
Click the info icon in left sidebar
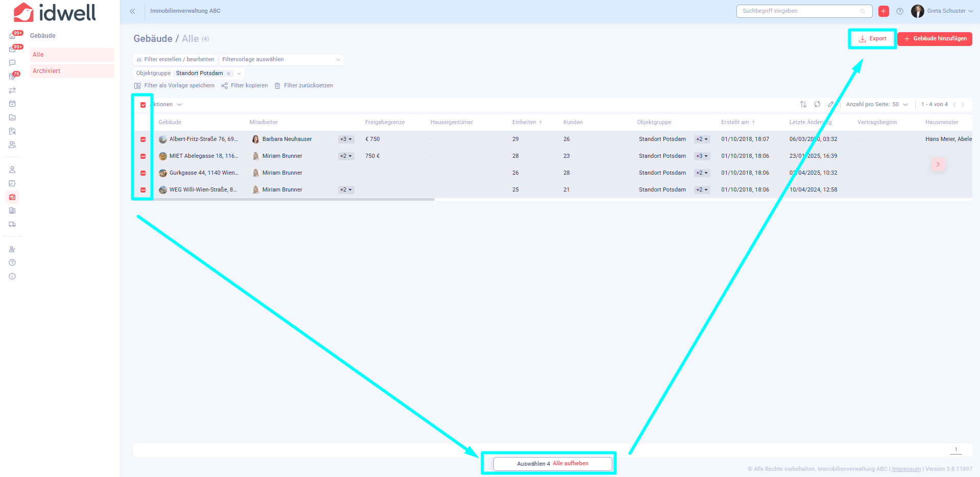coord(12,276)
